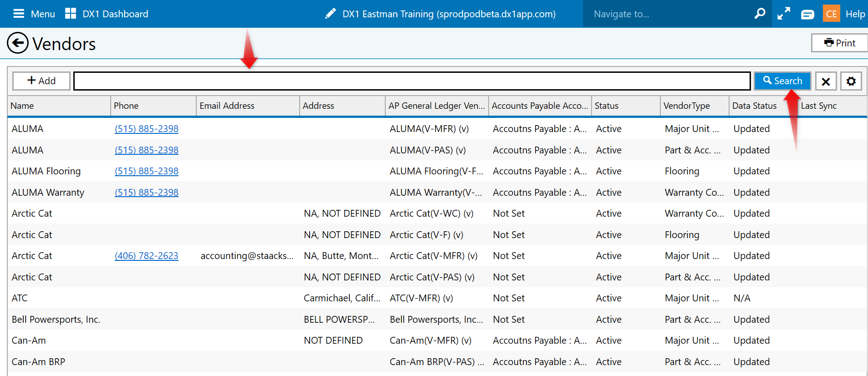Open the chat messages icon
Image resolution: width=868 pixels, height=376 pixels.
point(807,15)
